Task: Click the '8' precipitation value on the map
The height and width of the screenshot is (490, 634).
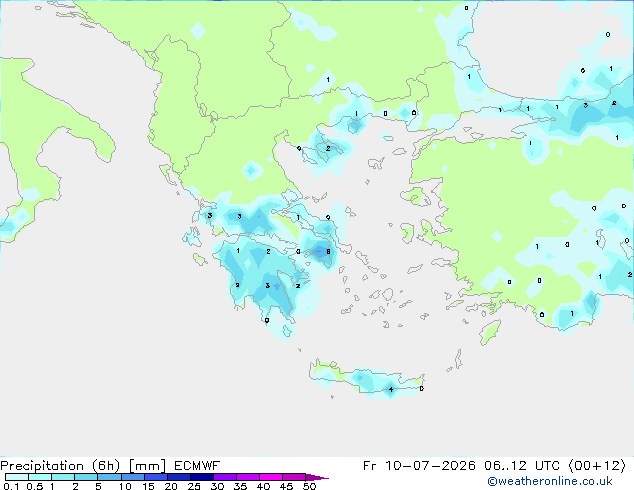Action: pyautogui.click(x=328, y=251)
